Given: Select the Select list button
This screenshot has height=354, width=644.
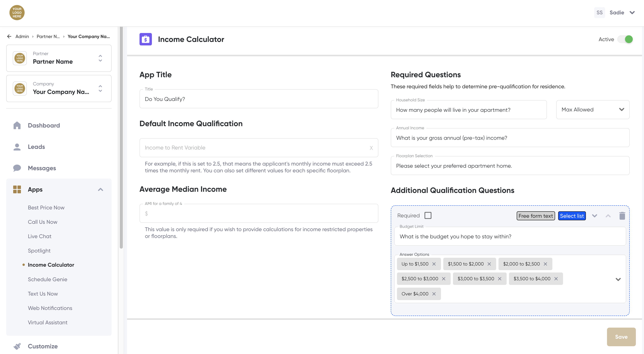Looking at the screenshot, I should [x=572, y=216].
